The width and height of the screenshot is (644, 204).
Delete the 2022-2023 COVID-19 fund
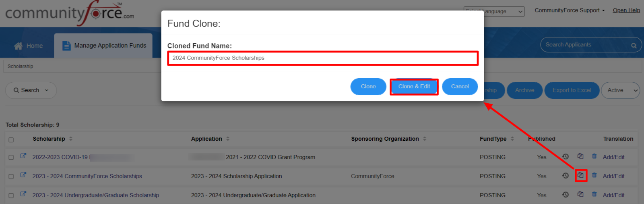[594, 156]
